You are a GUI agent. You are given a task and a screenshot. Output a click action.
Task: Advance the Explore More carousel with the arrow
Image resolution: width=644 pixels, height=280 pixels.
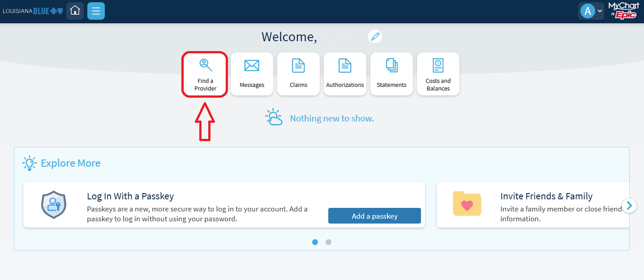coord(629,206)
